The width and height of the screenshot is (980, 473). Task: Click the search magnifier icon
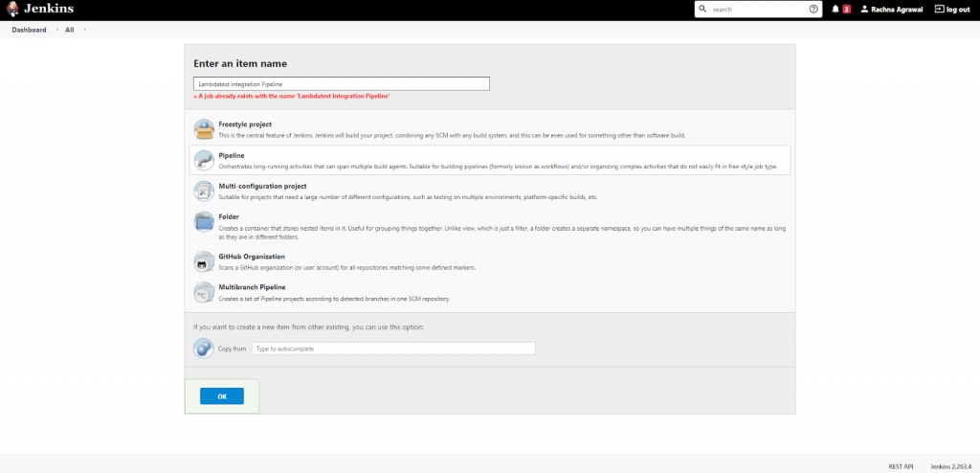703,10
